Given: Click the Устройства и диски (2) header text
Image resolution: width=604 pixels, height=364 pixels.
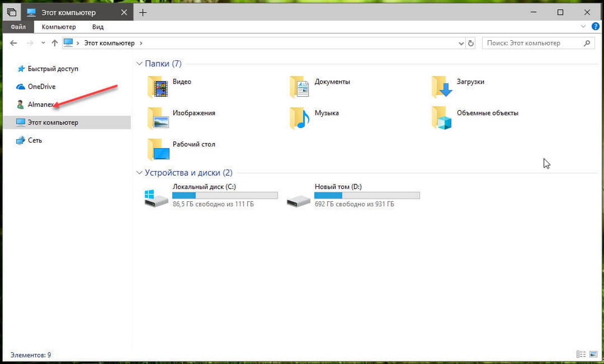Looking at the screenshot, I should [189, 173].
